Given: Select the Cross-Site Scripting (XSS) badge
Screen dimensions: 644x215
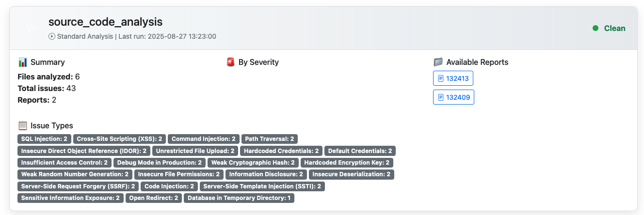Looking at the screenshot, I should tap(120, 139).
